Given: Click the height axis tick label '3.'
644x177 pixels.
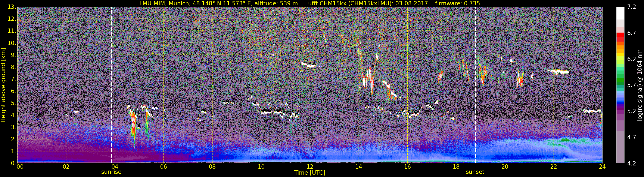Looking at the screenshot, I should (x=13, y=127).
